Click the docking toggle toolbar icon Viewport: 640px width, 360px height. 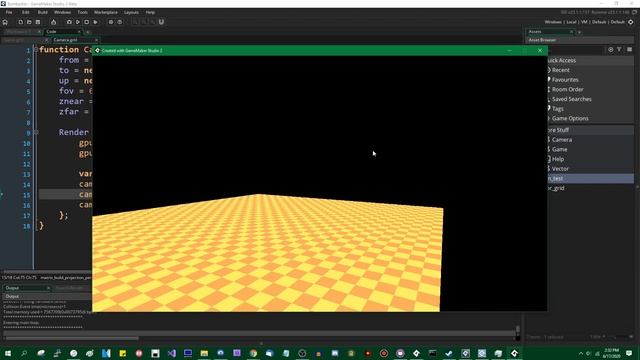coord(161,22)
